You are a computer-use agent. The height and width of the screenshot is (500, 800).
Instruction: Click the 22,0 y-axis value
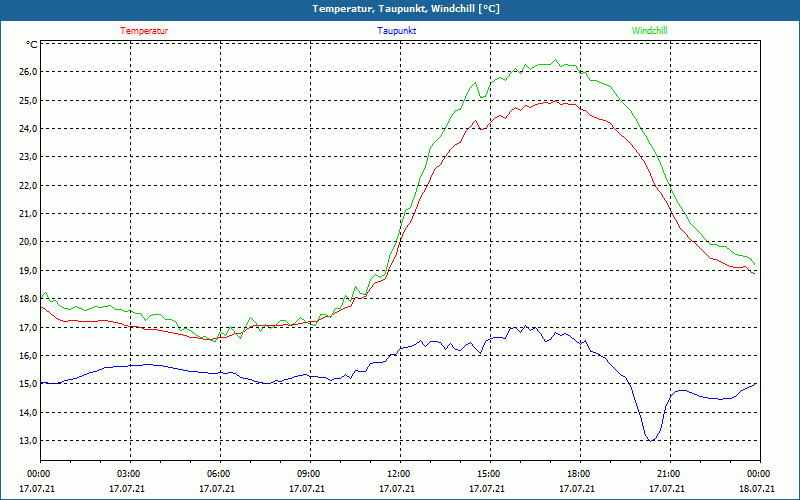(27, 186)
